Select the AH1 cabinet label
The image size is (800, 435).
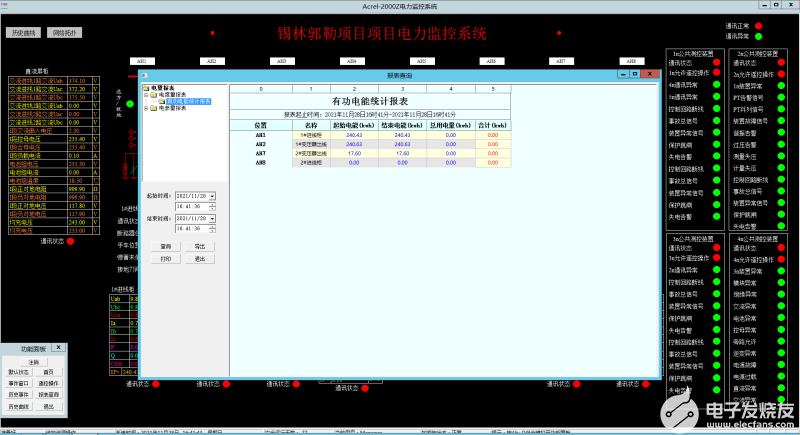pyautogui.click(x=142, y=61)
